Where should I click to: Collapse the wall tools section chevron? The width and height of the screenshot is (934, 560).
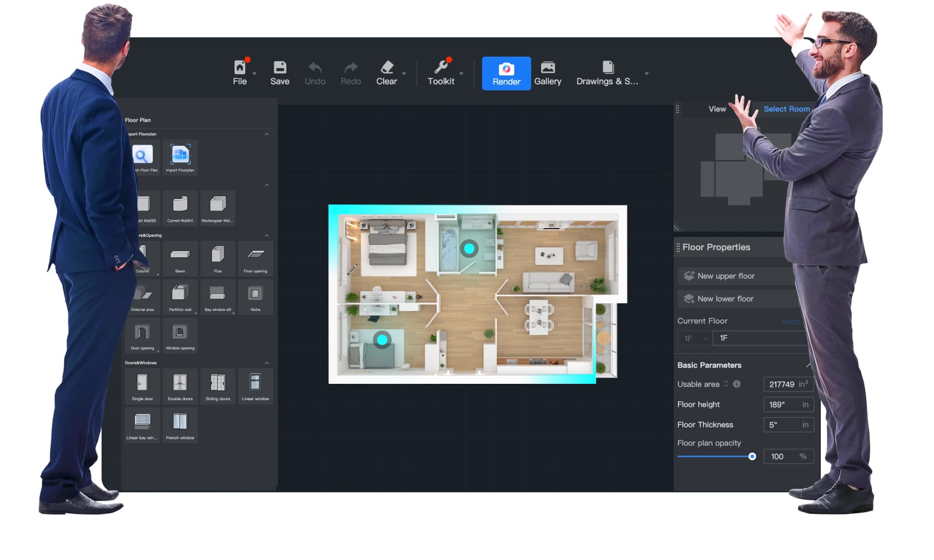pos(267,185)
